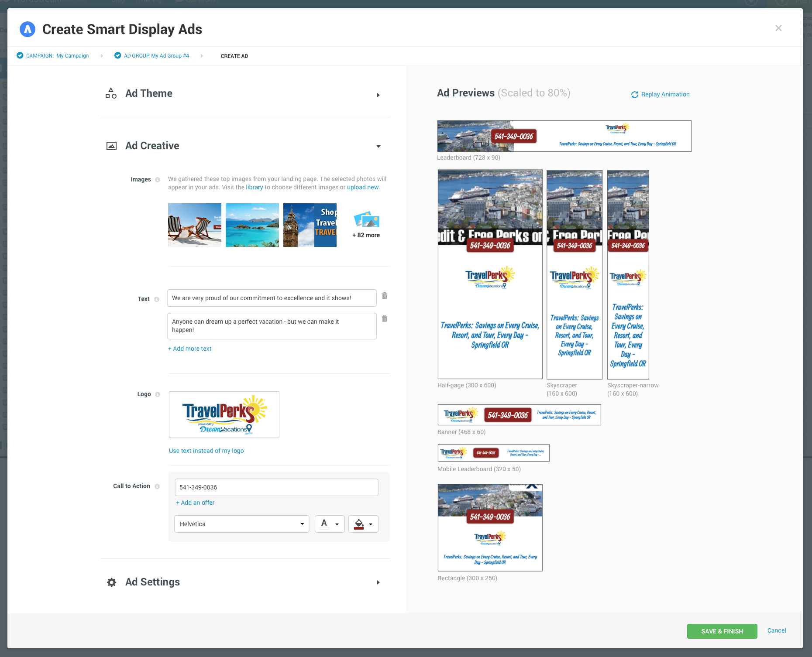Click the upload new link
Viewport: 812px width, 657px height.
[363, 187]
